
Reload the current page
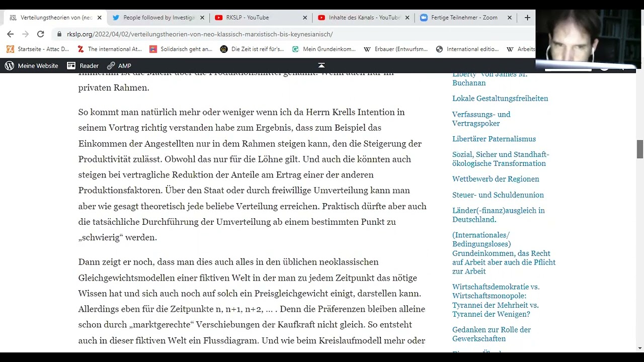tap(41, 34)
